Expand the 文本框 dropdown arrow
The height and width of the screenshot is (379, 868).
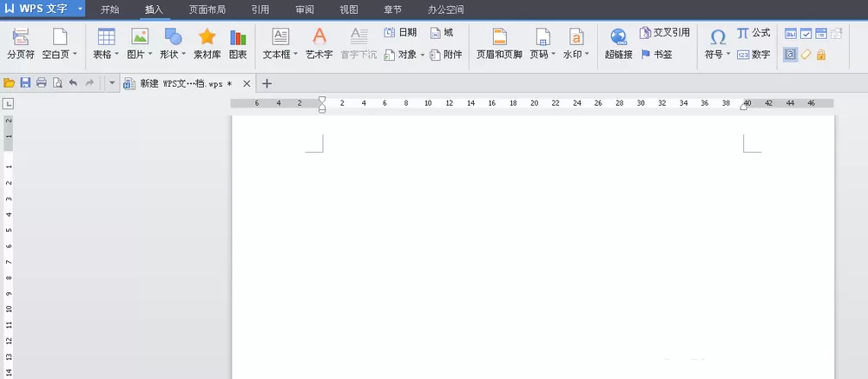(x=296, y=55)
